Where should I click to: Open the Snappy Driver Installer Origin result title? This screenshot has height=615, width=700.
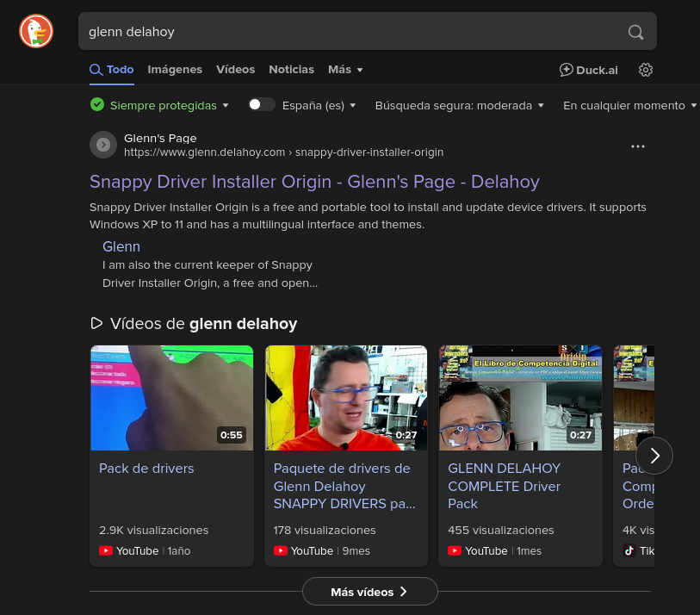tap(314, 182)
